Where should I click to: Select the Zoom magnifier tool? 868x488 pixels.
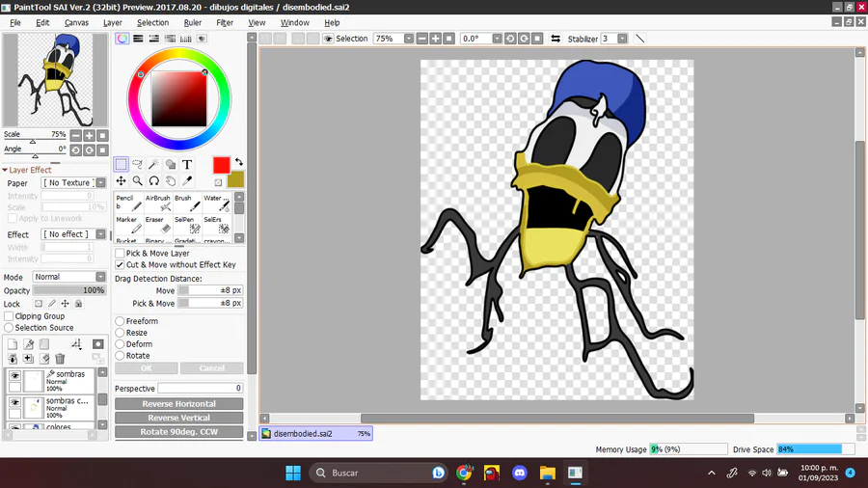[137, 181]
